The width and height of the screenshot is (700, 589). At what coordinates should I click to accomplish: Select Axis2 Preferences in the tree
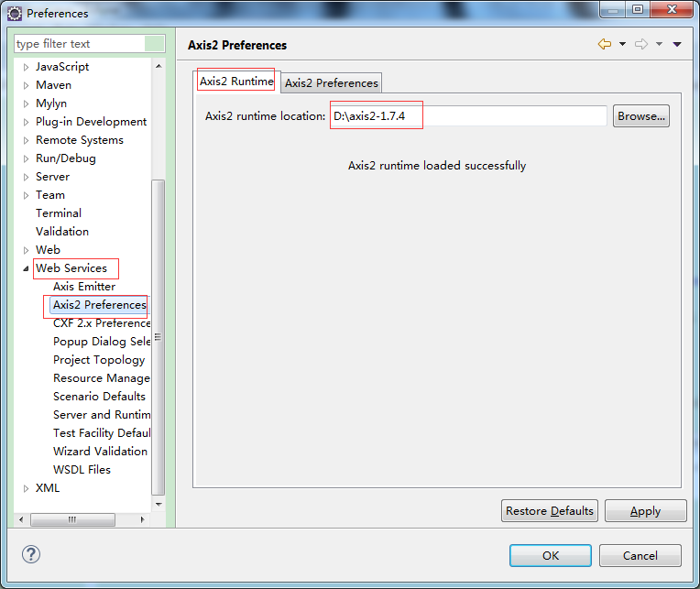[x=100, y=305]
